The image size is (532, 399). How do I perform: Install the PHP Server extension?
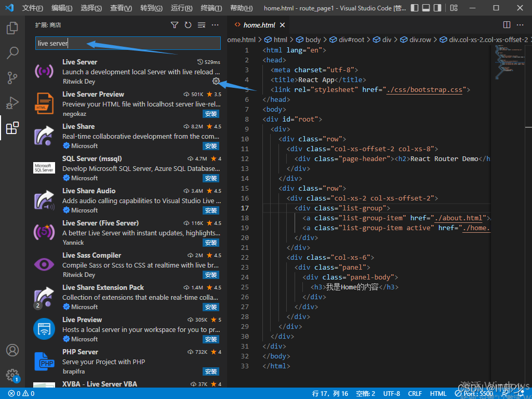point(211,372)
